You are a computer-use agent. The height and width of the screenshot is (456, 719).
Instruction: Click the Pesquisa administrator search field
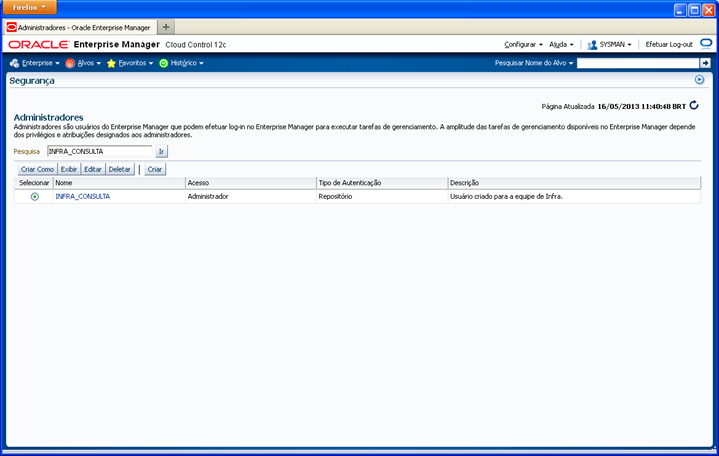[100, 151]
